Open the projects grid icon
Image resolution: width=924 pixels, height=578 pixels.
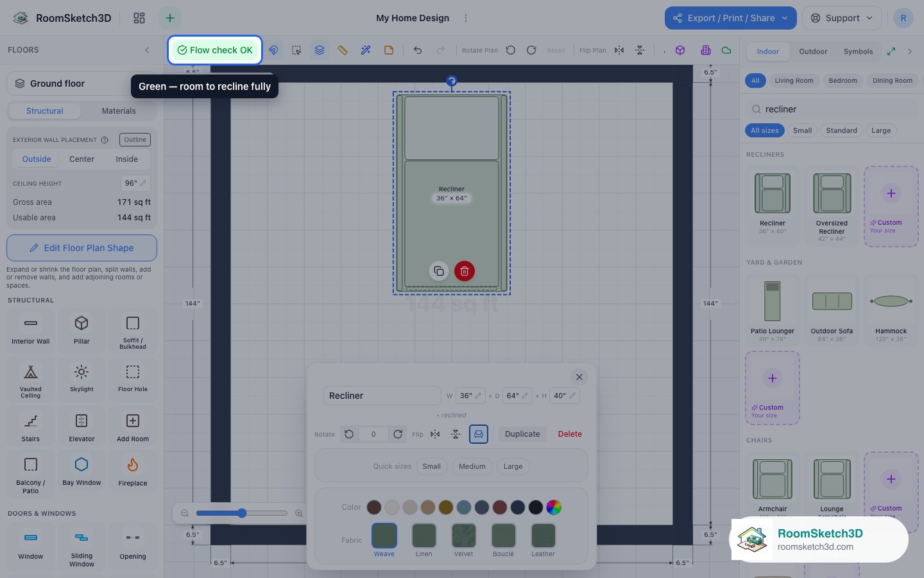(x=139, y=18)
